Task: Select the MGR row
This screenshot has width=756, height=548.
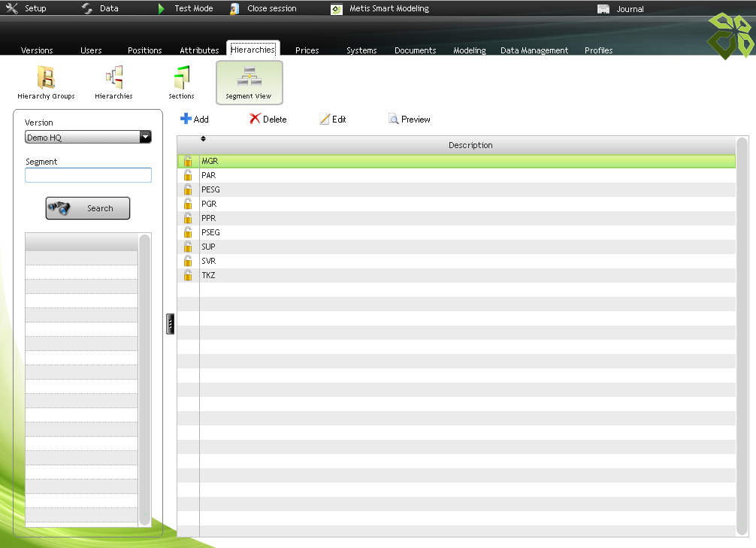Action: pyautogui.click(x=457, y=161)
